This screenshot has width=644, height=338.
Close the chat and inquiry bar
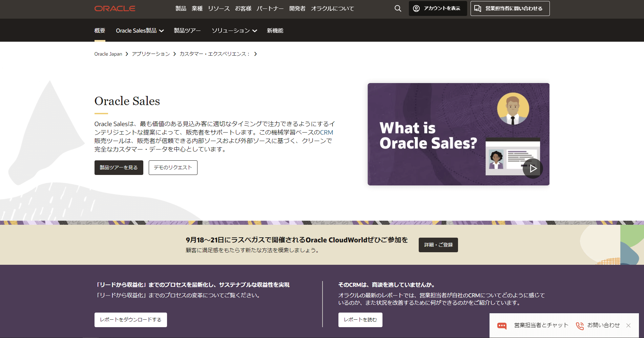click(628, 325)
